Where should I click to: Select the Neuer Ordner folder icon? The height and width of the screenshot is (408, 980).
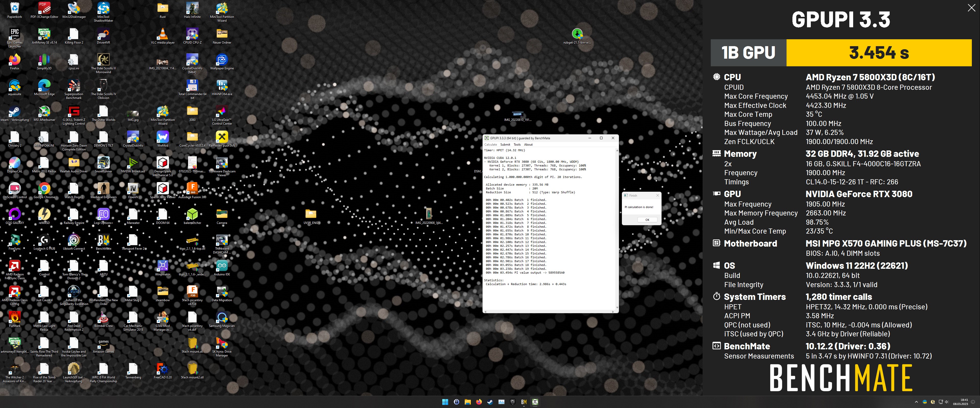point(222,36)
